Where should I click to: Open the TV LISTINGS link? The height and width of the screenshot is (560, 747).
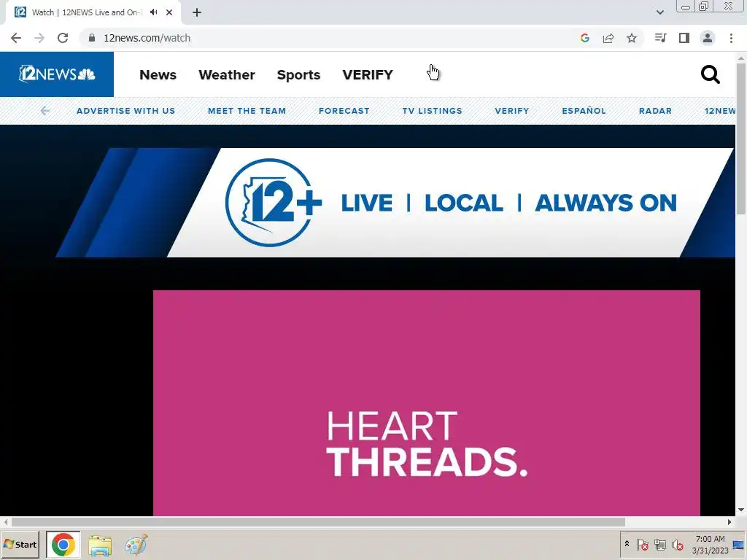point(432,111)
